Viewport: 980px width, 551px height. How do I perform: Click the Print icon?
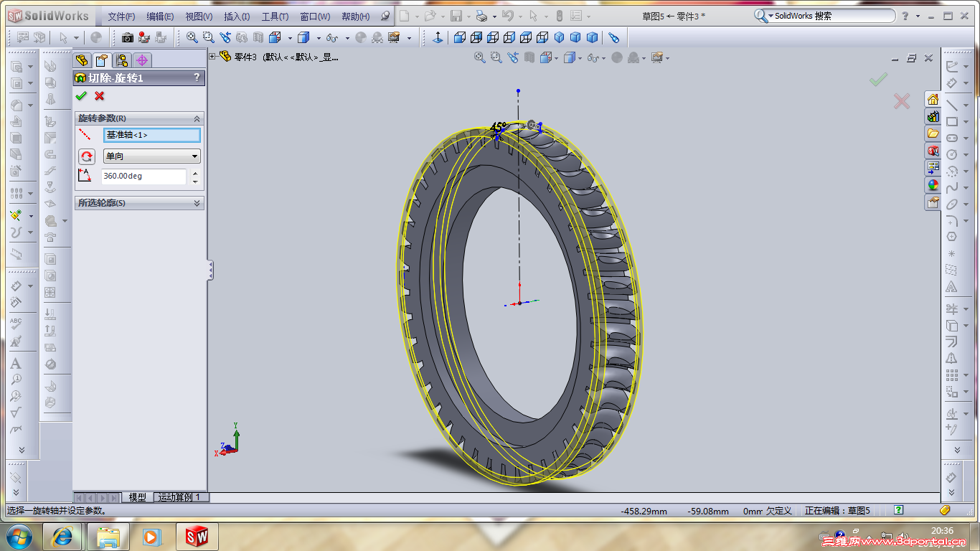point(481,16)
